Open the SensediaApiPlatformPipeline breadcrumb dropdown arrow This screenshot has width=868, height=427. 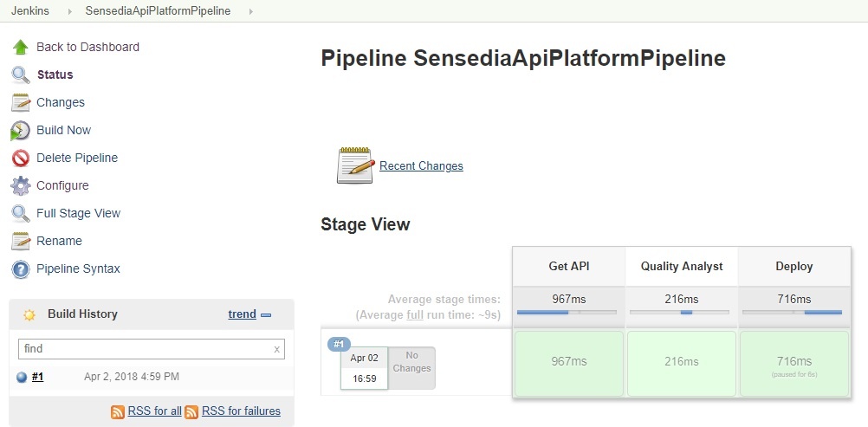coord(251,11)
